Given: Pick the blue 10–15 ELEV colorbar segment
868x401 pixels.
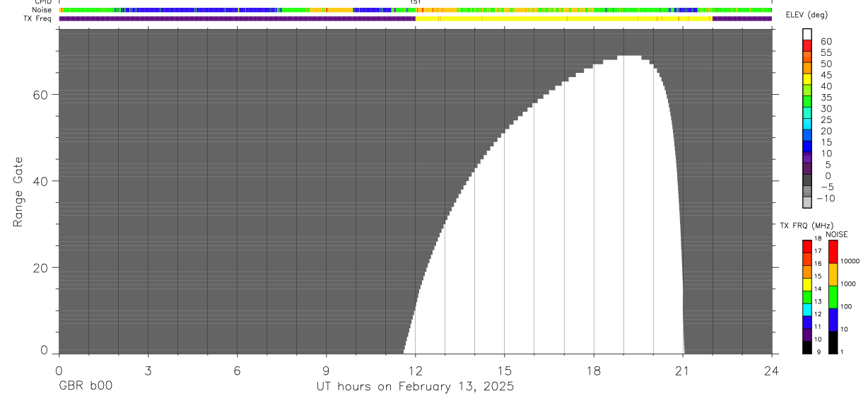Looking at the screenshot, I should 807,146.
